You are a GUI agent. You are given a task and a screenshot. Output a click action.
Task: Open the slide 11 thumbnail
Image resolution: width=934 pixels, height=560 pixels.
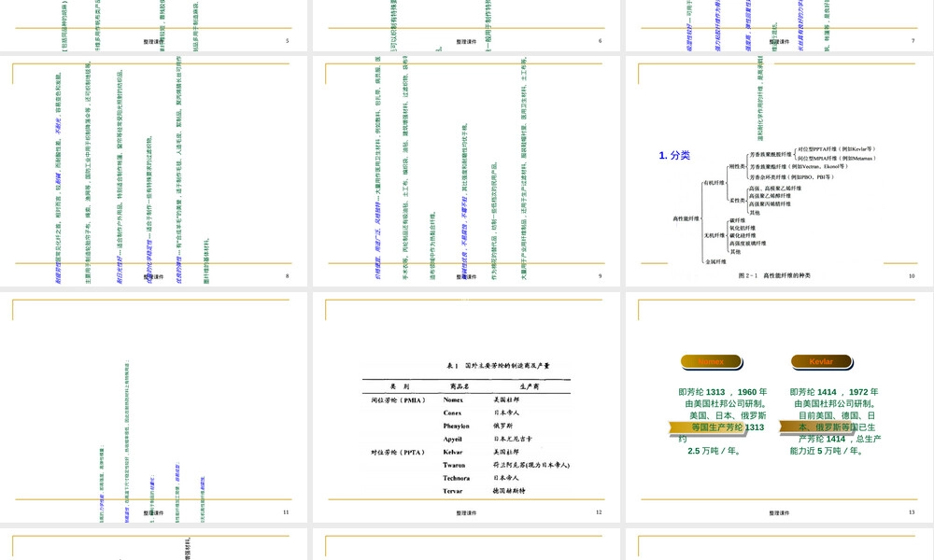point(154,407)
